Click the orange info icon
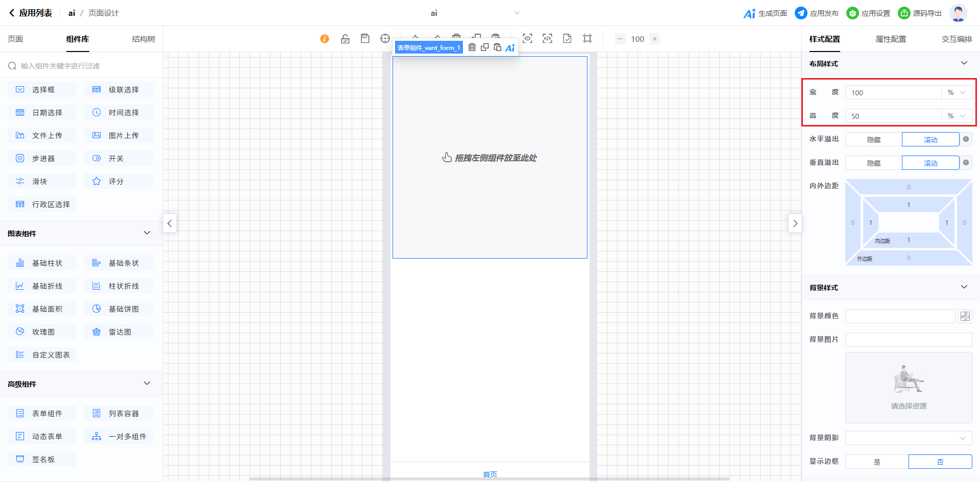Screen dimensions: 980x482 tap(325, 39)
